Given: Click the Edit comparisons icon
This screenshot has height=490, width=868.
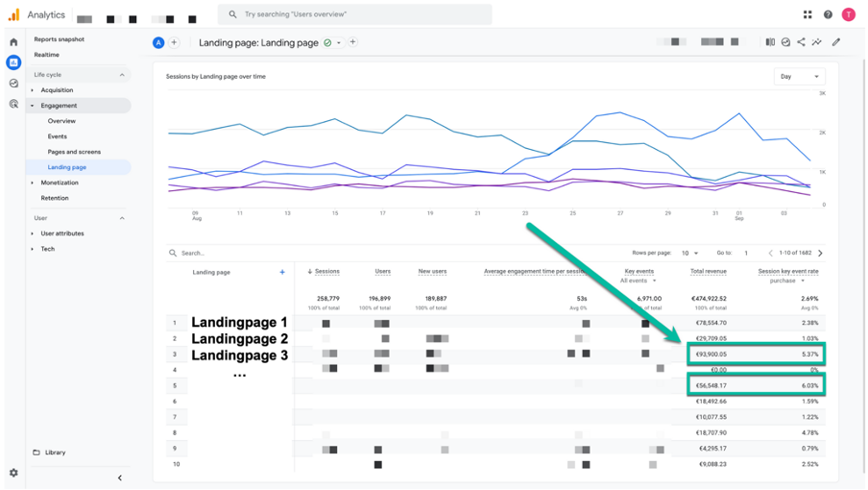Looking at the screenshot, I should click(x=770, y=42).
